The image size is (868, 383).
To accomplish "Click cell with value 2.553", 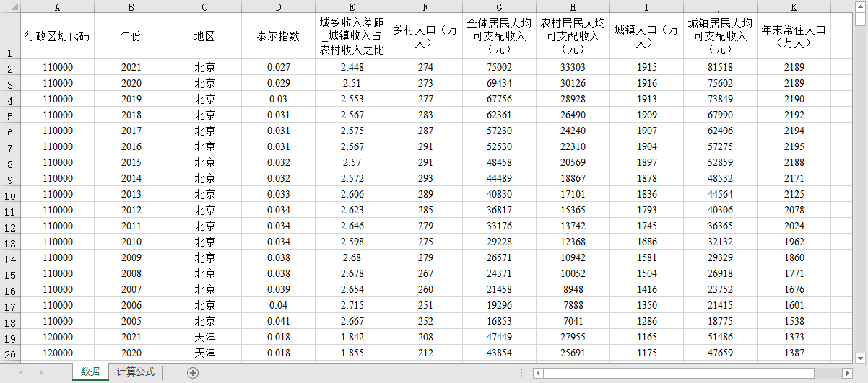I will (x=352, y=100).
